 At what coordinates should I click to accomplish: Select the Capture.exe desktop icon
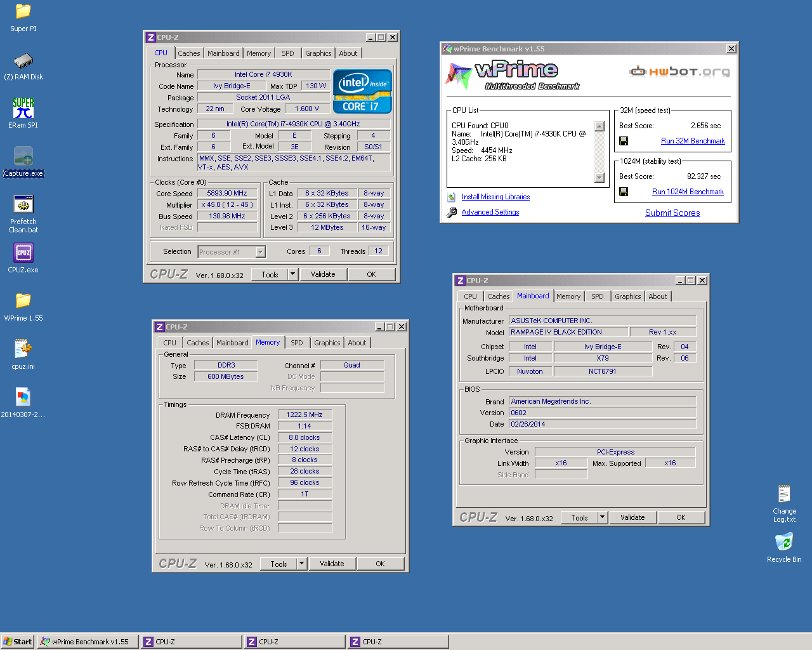pyautogui.click(x=23, y=156)
